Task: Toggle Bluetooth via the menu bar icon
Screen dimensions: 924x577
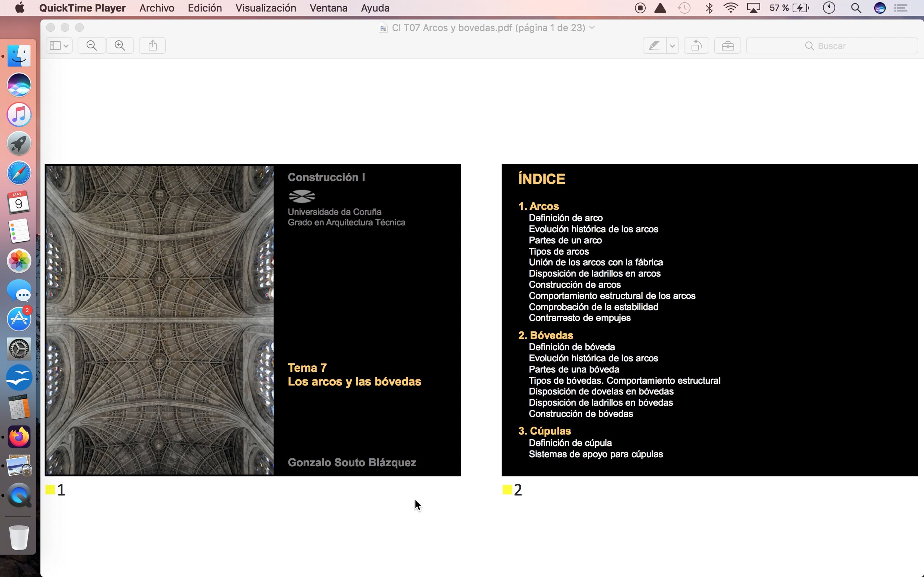Action: [x=709, y=8]
